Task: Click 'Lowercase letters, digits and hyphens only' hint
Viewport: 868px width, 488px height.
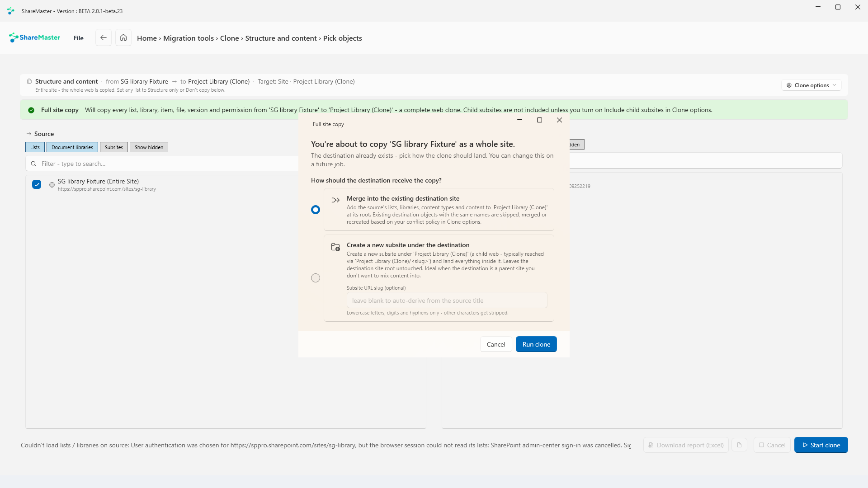Action: pyautogui.click(x=428, y=313)
